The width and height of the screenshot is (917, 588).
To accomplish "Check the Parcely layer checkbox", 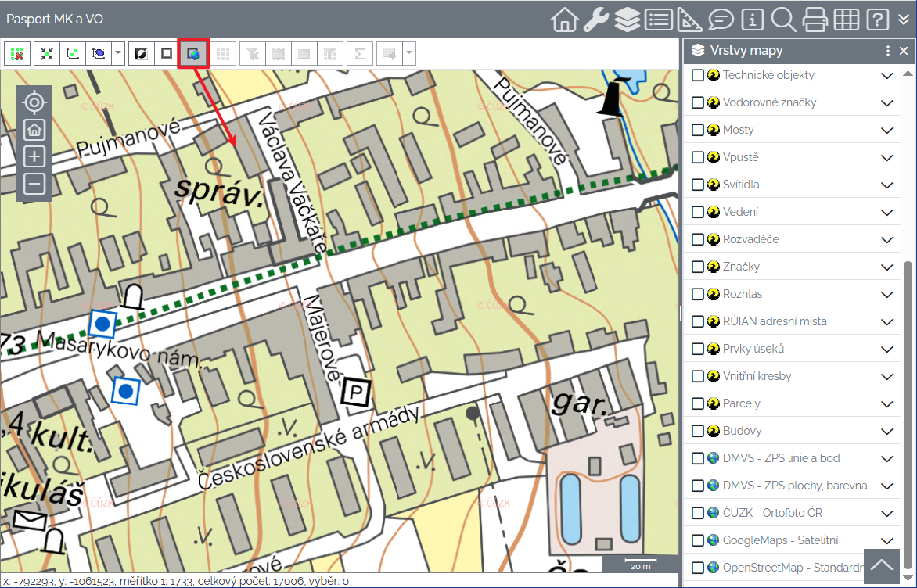I will tap(698, 403).
